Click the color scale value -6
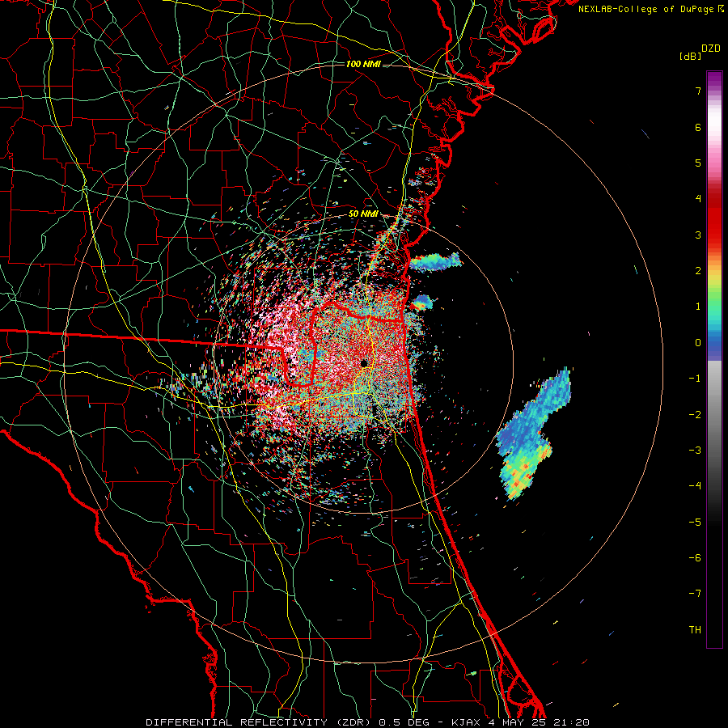 (x=695, y=558)
